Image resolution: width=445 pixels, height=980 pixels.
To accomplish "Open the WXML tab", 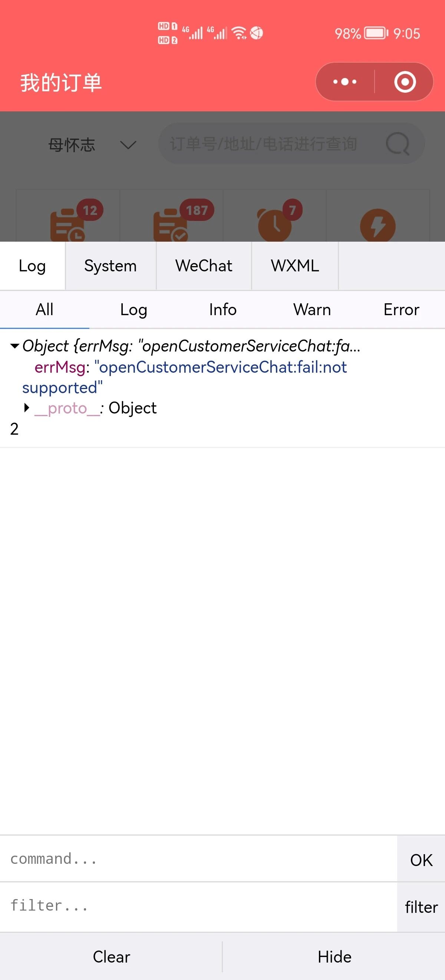I will point(295,266).
